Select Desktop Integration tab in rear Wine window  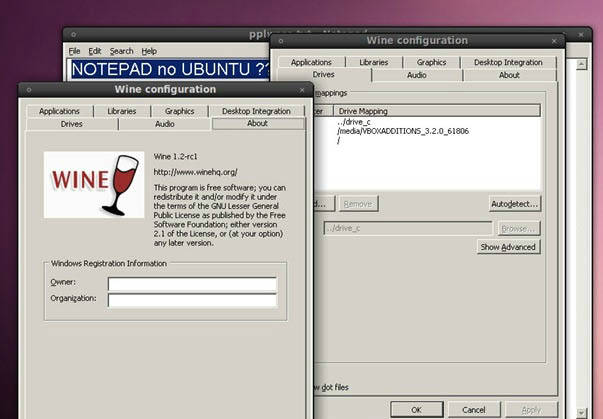pos(509,62)
